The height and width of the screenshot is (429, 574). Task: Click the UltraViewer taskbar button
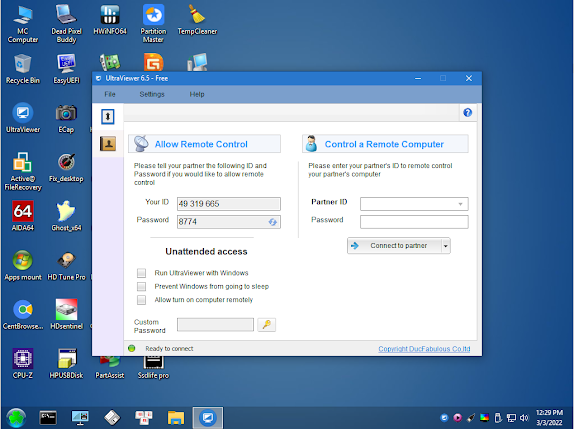[208, 418]
